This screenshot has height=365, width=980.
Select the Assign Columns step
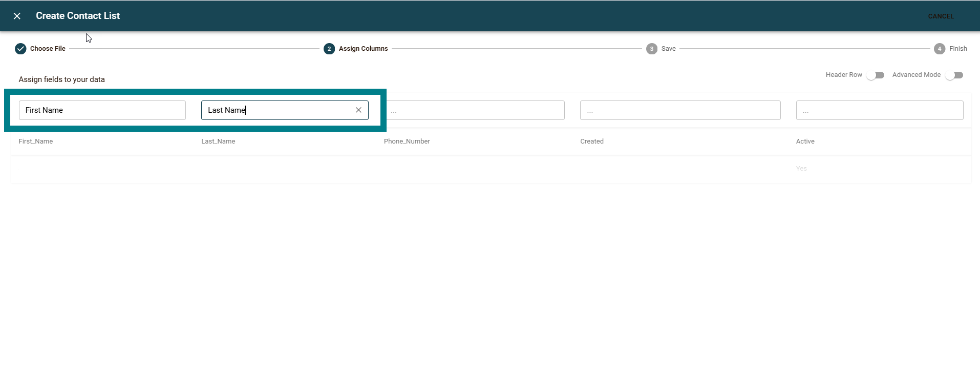tap(355, 49)
